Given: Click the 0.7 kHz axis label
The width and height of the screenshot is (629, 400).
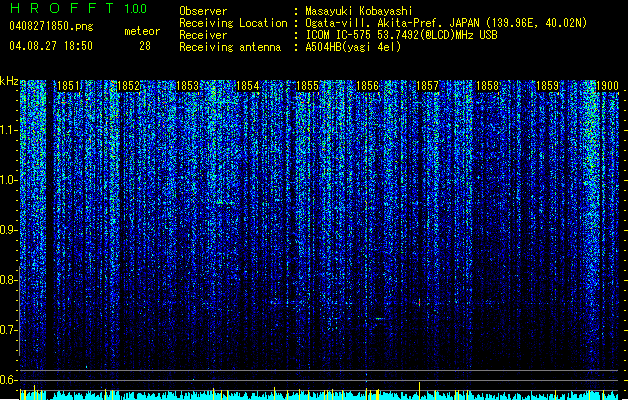Looking at the screenshot, I should point(9,330).
